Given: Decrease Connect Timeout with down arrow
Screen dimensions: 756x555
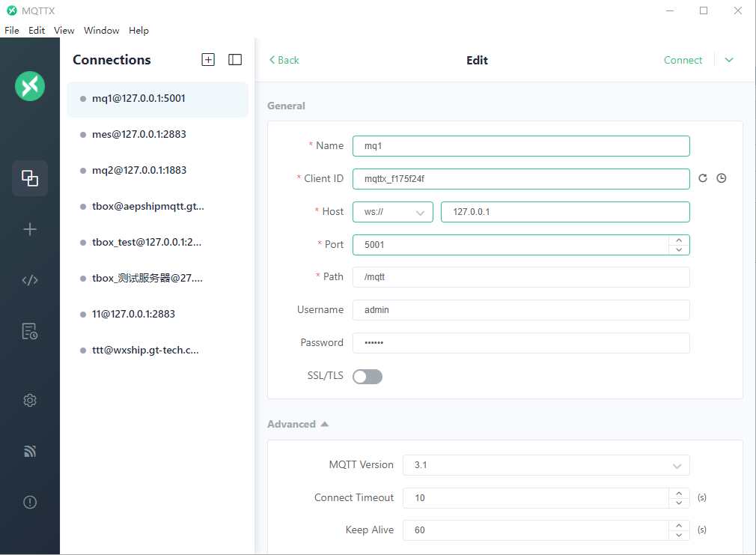Looking at the screenshot, I should coord(679,503).
